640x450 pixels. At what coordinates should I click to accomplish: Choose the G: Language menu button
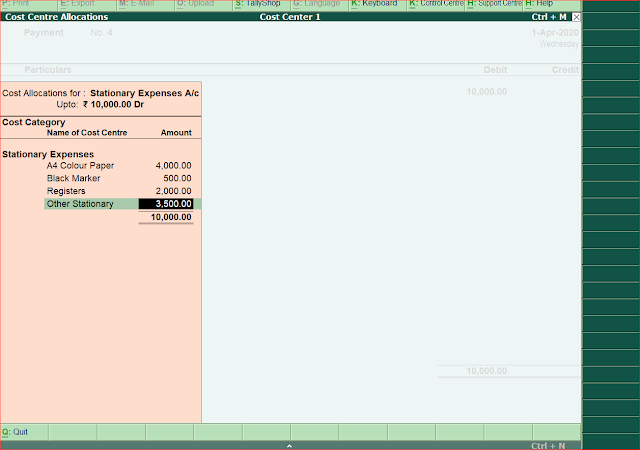[320, 4]
